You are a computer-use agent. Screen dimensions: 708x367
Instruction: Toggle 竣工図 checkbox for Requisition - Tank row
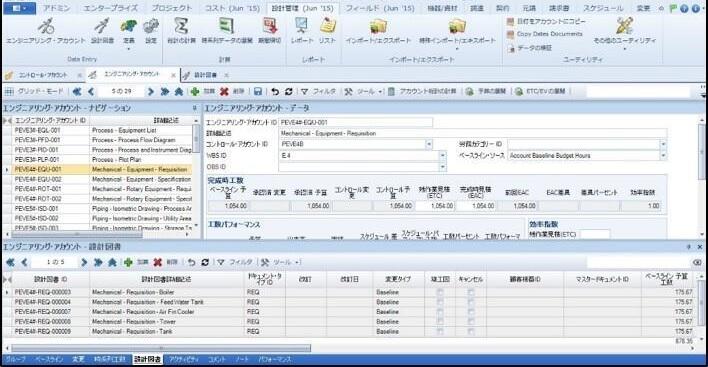[440, 331]
